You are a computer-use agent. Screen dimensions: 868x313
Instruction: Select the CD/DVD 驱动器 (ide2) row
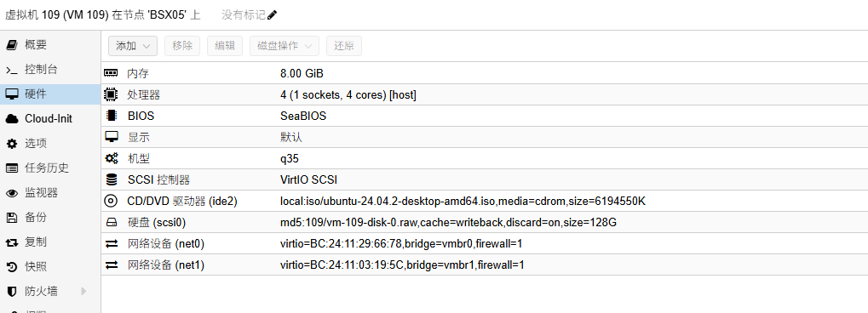click(x=485, y=202)
